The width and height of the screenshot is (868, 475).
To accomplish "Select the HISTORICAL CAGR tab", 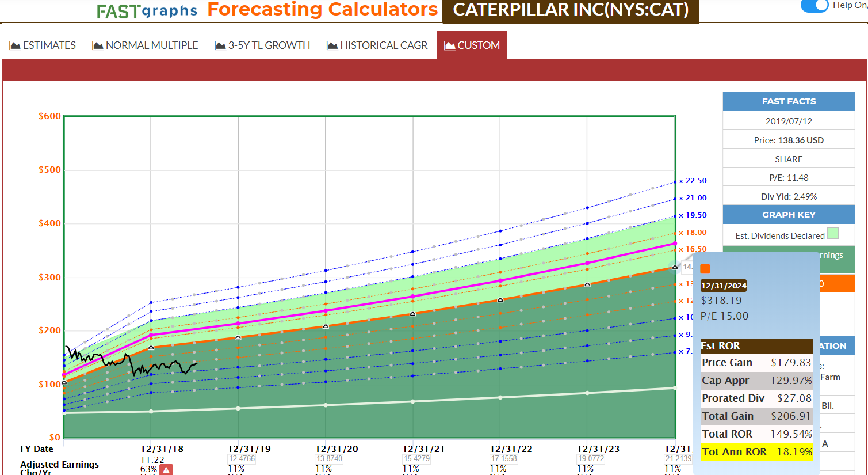I will pyautogui.click(x=377, y=45).
